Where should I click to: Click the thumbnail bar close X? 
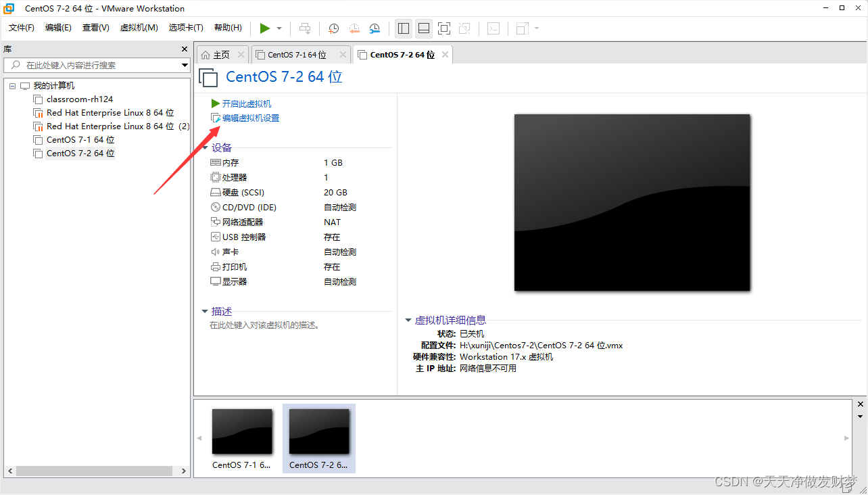861,404
